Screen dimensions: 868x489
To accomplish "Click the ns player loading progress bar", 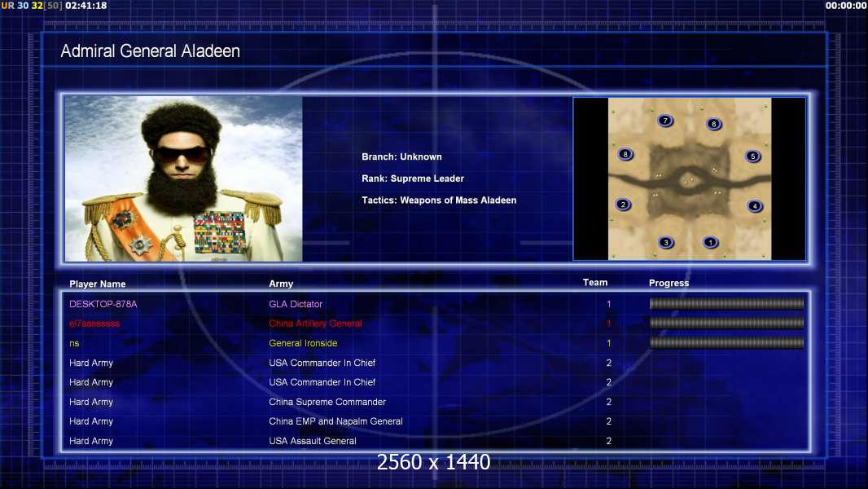I will coord(726,343).
